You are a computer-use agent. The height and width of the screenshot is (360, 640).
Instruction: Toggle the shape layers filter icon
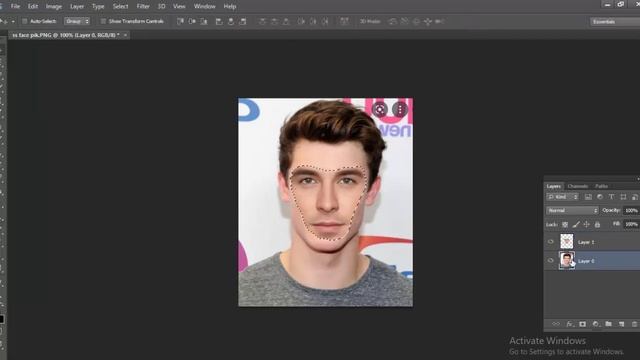pos(623,197)
